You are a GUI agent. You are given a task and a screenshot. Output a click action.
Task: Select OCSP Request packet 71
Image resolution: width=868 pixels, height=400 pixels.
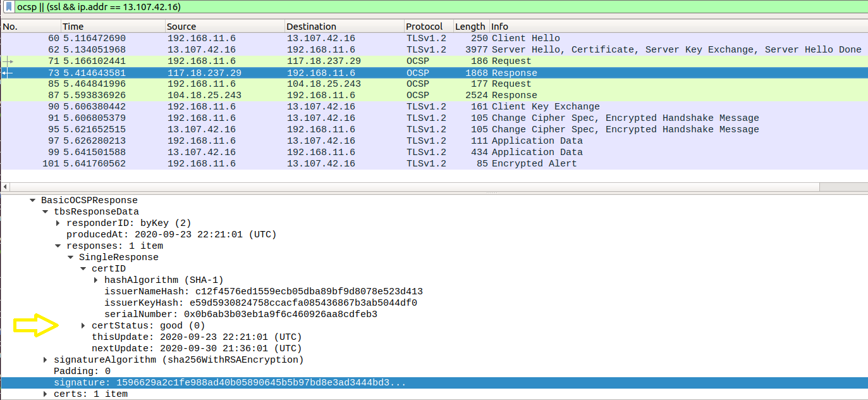point(434,61)
